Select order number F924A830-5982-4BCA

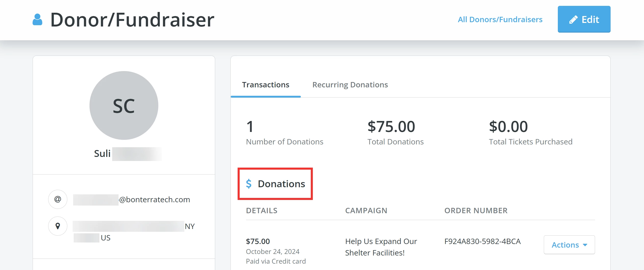pyautogui.click(x=482, y=241)
